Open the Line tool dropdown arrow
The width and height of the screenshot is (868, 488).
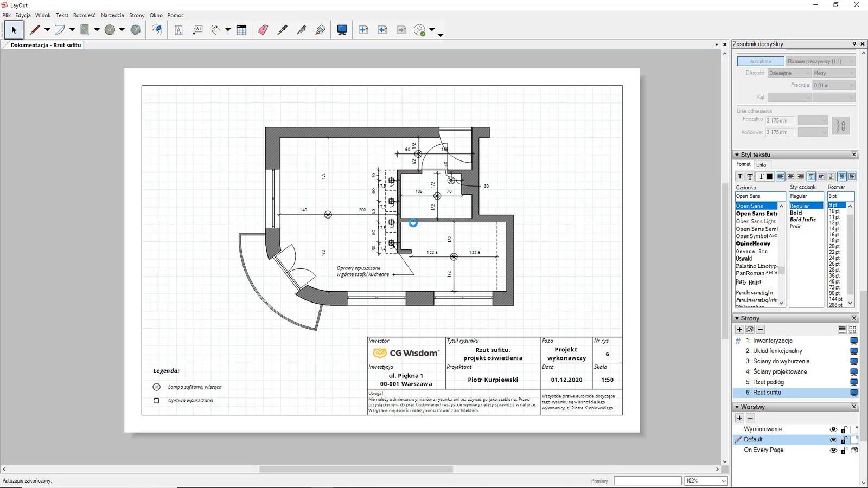pos(47,30)
